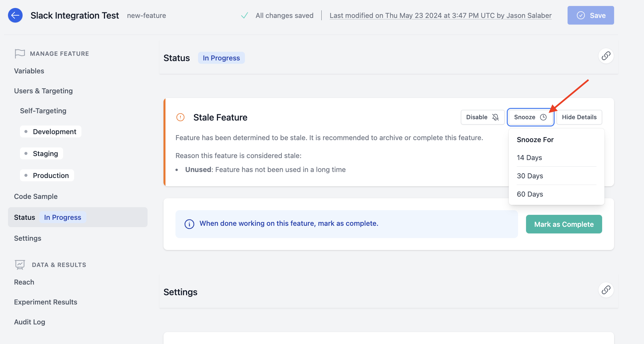Open Users & Targeting section
Image resolution: width=644 pixels, height=344 pixels.
pyautogui.click(x=44, y=91)
